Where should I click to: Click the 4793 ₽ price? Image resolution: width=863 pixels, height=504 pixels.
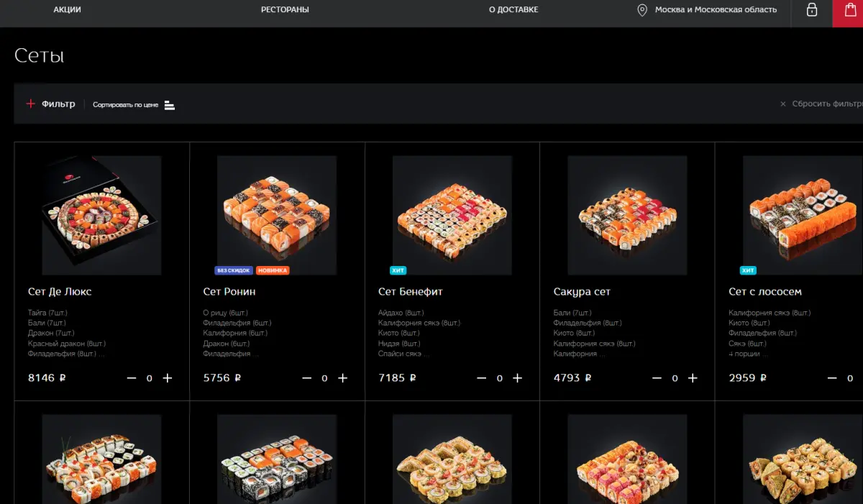(572, 378)
